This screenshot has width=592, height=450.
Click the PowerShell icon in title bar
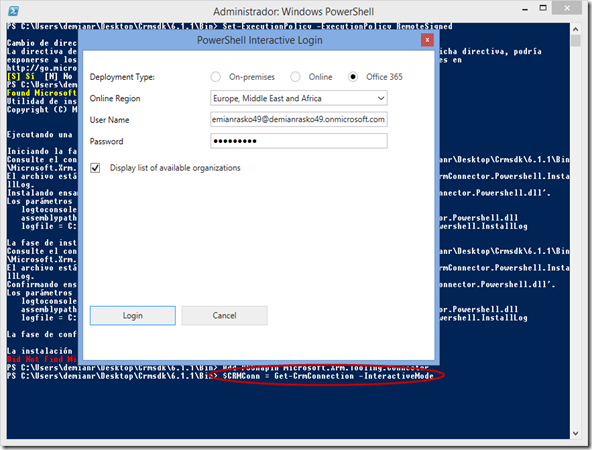[14, 11]
